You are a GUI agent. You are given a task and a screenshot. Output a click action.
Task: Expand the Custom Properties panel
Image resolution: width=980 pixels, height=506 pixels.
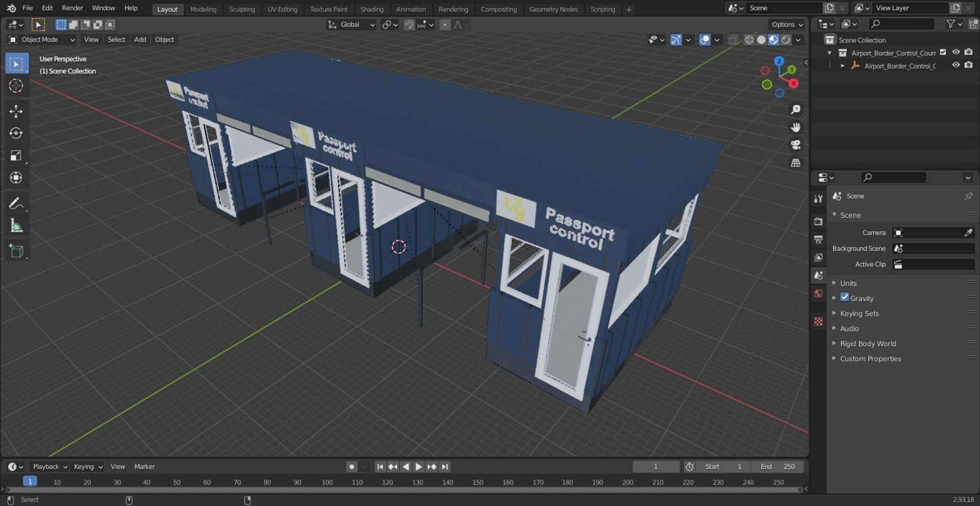(870, 358)
